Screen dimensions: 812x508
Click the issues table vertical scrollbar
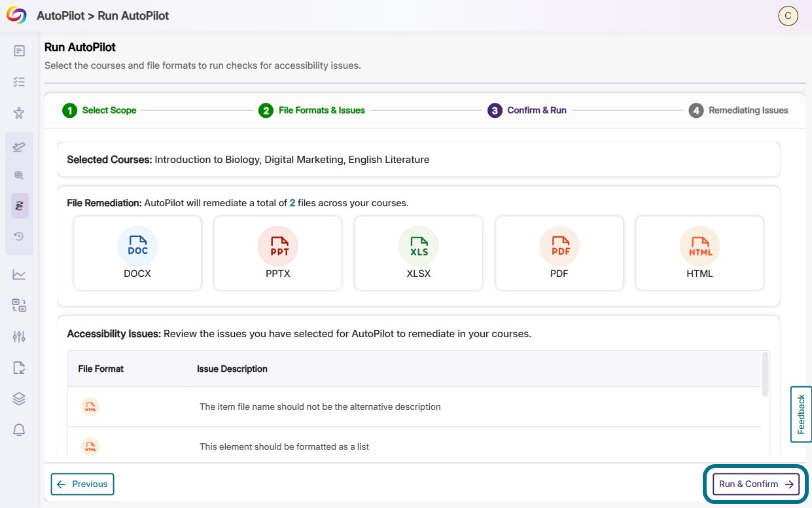coord(765,375)
